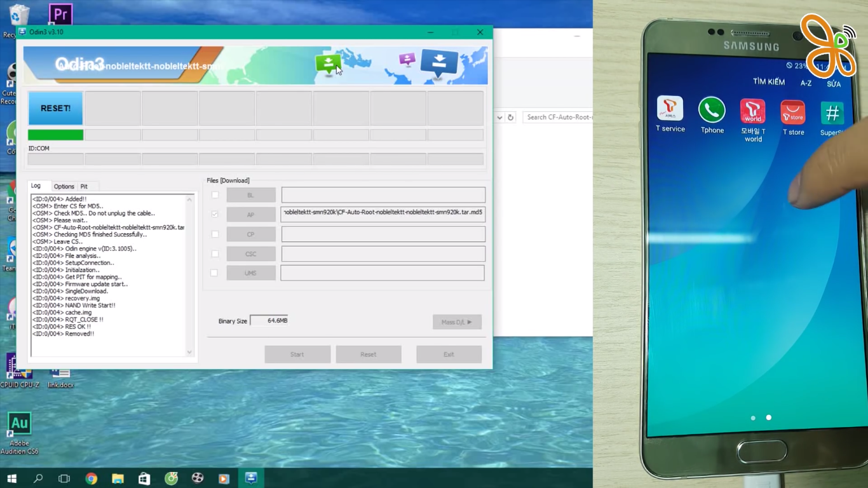
Task: Open the CPUID CPU-Z desktop shortcut
Action: click(x=19, y=371)
